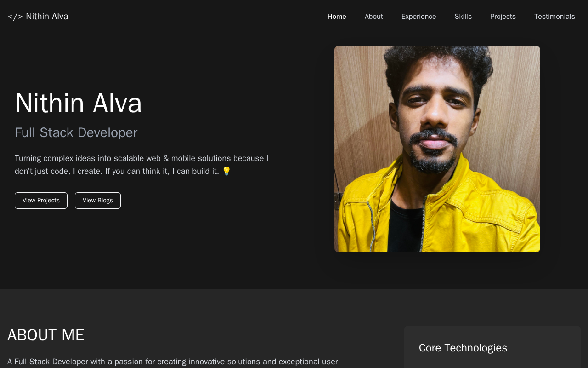
Task: Click the about paragraph starting 'A Full Stack Developer'
Action: [x=173, y=362]
